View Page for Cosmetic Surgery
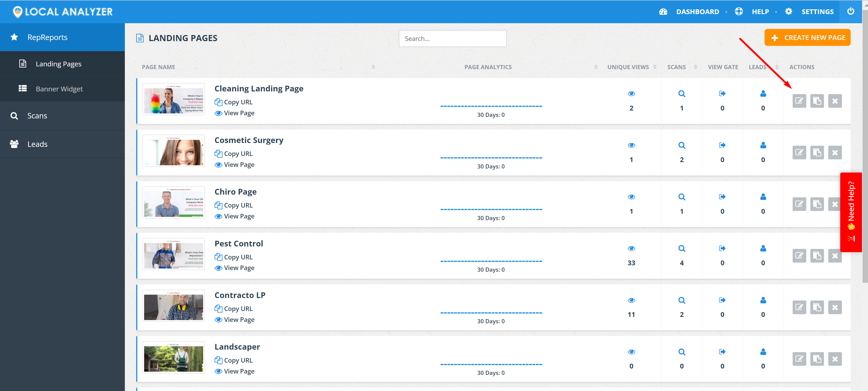Screen dimensions: 868x391 click(239, 165)
